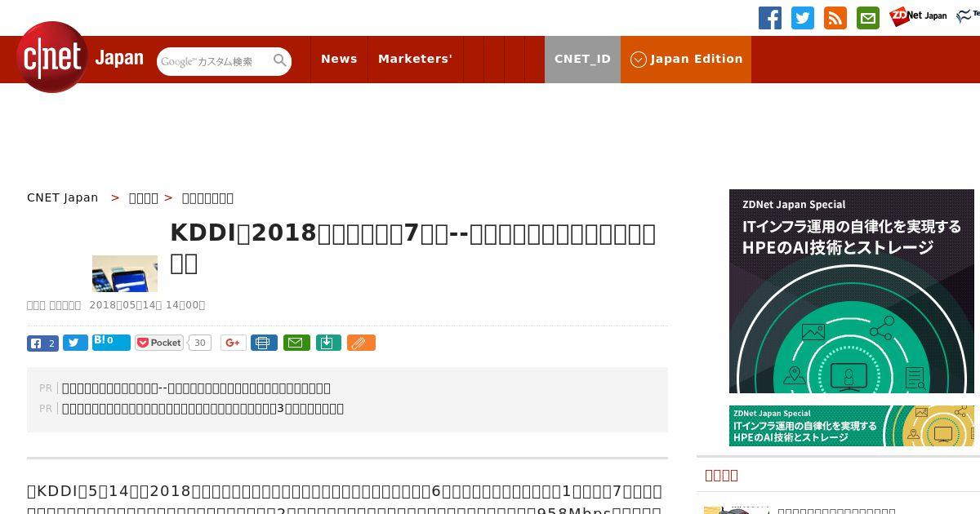Click the KDDI 2018 article headline
The height and width of the screenshot is (514, 980).
coord(412,247)
